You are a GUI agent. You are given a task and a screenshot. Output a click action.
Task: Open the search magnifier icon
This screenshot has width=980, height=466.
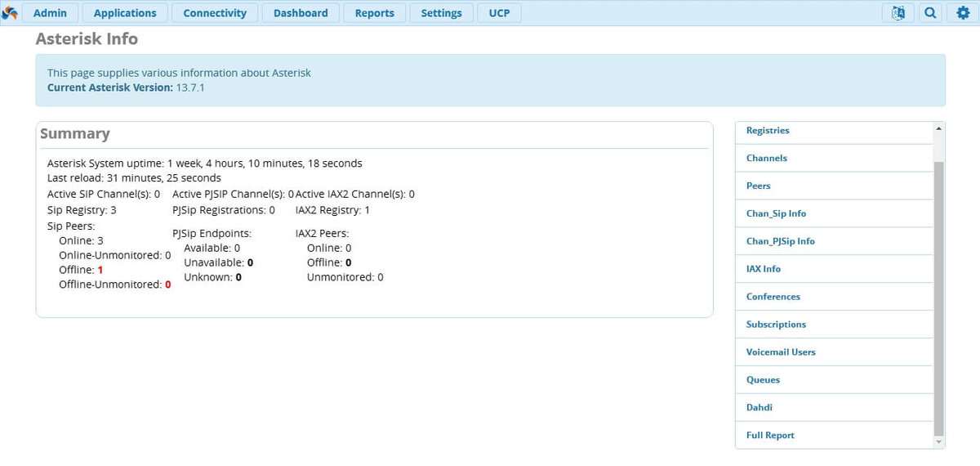click(930, 13)
